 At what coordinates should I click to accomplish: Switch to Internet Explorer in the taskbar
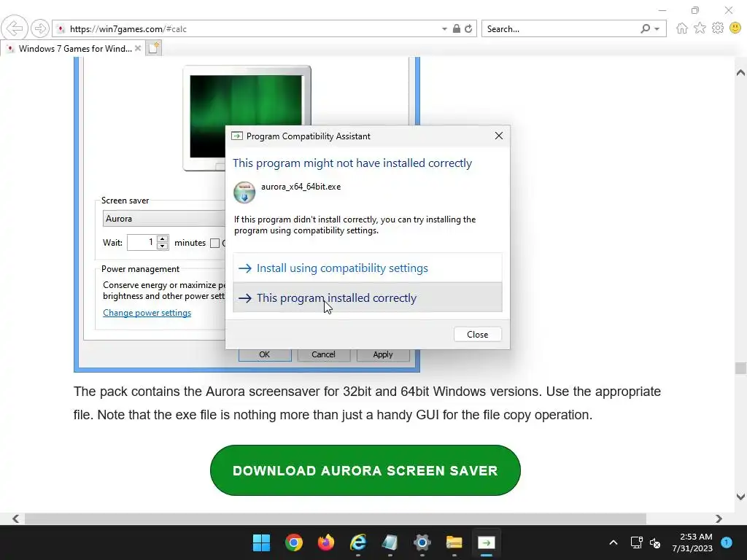pyautogui.click(x=358, y=542)
